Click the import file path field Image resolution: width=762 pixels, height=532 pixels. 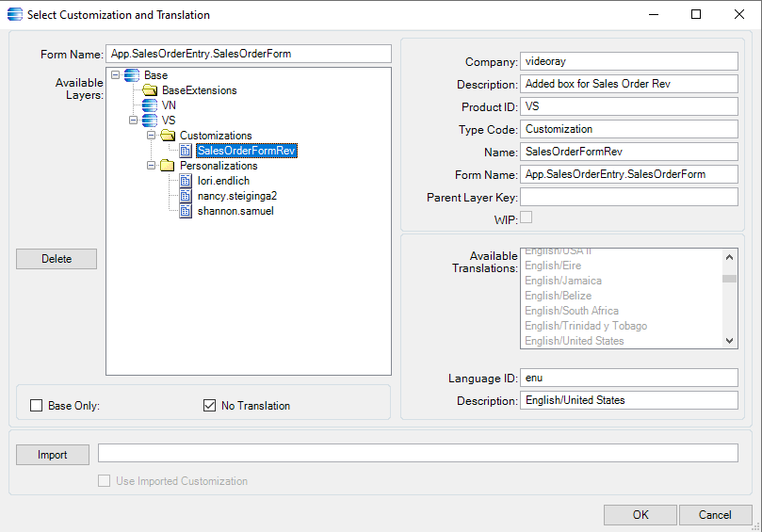tap(418, 453)
